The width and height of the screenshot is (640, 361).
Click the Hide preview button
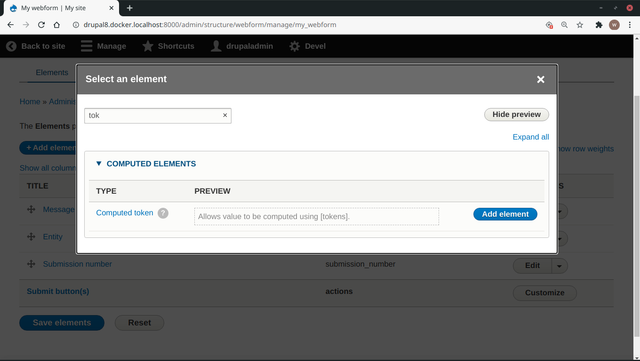click(516, 114)
